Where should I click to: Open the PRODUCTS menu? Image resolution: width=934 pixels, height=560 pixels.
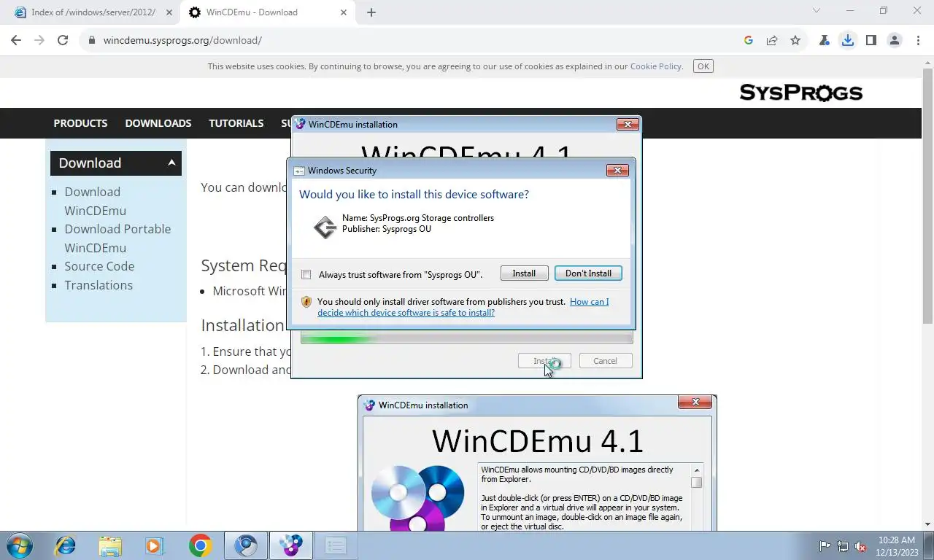pyautogui.click(x=80, y=123)
